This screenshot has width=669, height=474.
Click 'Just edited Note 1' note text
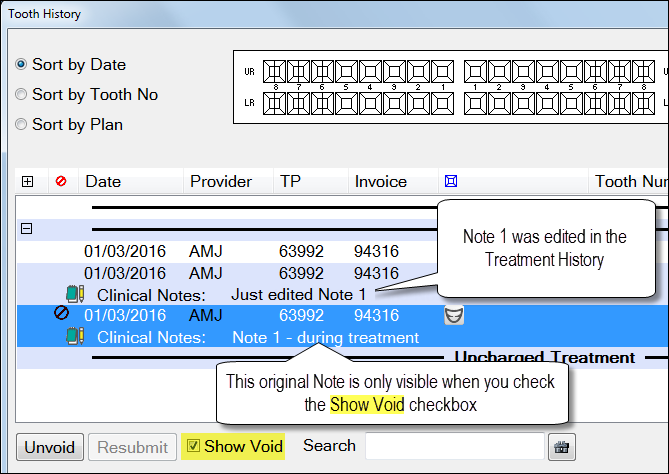(298, 295)
